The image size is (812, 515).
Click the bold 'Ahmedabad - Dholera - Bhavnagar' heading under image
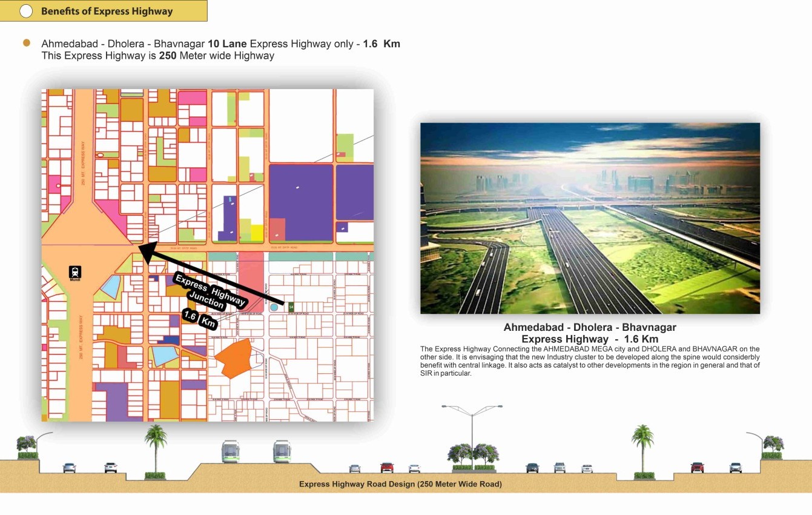[x=589, y=327]
